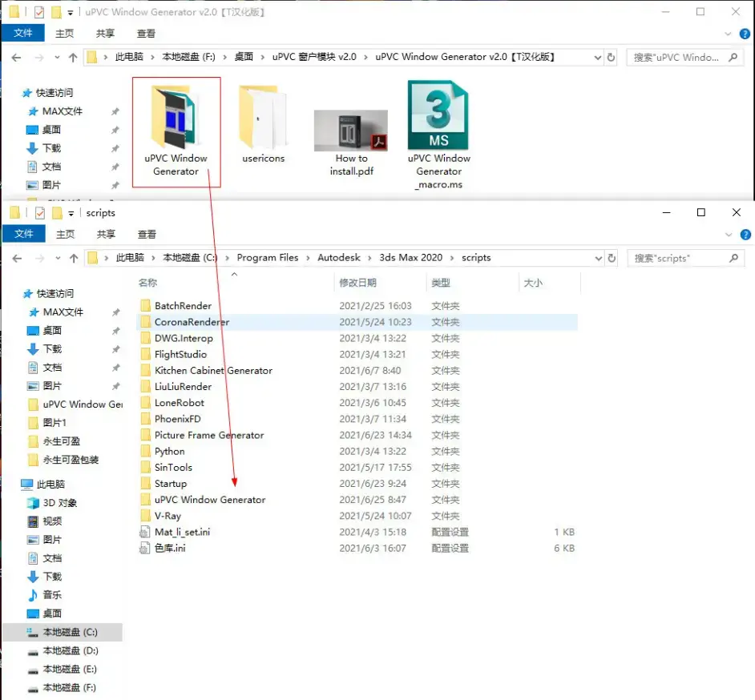Screen dimensions: 755x700
Task: Open help in the top window
Action: tap(745, 34)
